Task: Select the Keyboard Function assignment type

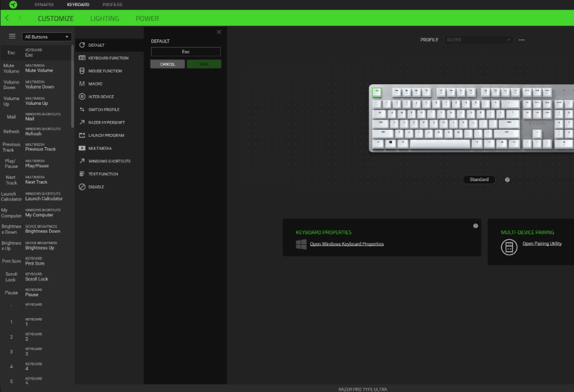Action: pos(108,58)
